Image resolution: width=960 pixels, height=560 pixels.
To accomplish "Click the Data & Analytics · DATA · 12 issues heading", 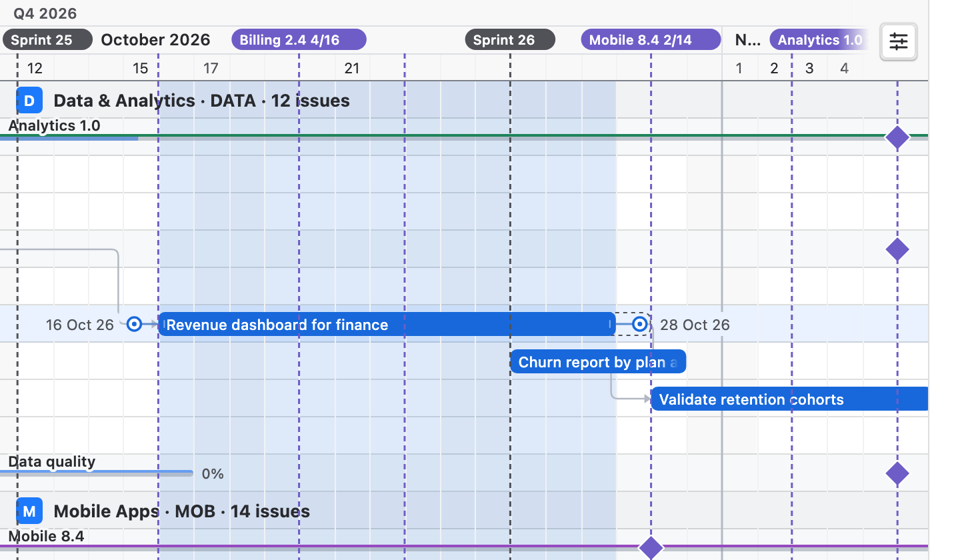I will 201,101.
